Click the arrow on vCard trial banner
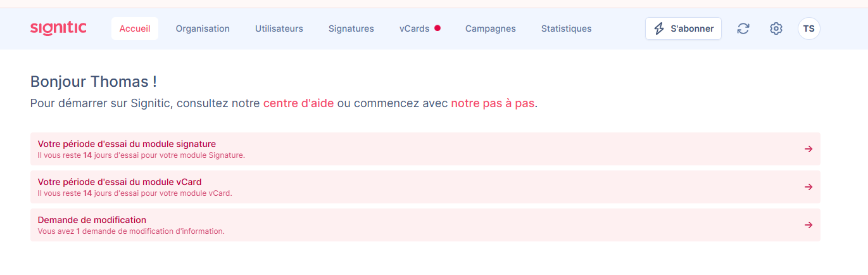 [808, 187]
